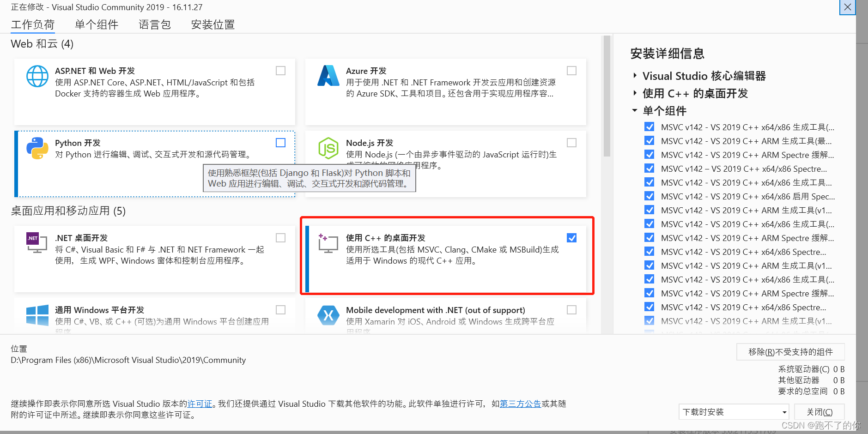The height and width of the screenshot is (434, 868).
Task: Collapse the 单个组件 details node
Action: [635, 110]
